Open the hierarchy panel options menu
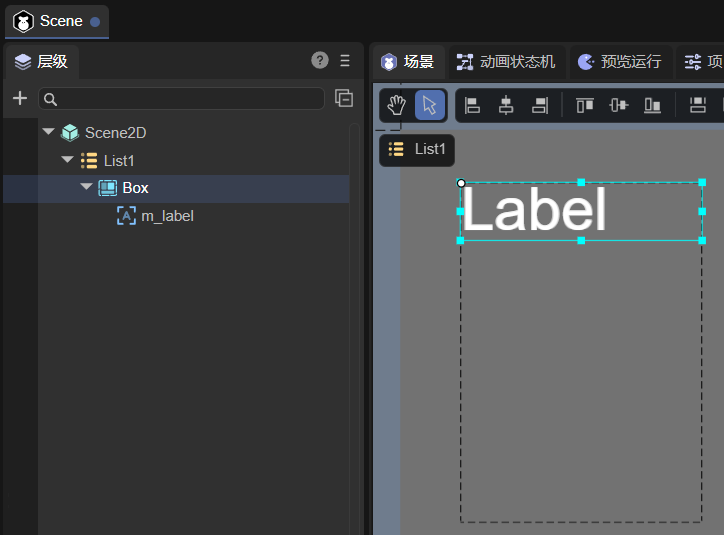The height and width of the screenshot is (535, 724). click(345, 60)
